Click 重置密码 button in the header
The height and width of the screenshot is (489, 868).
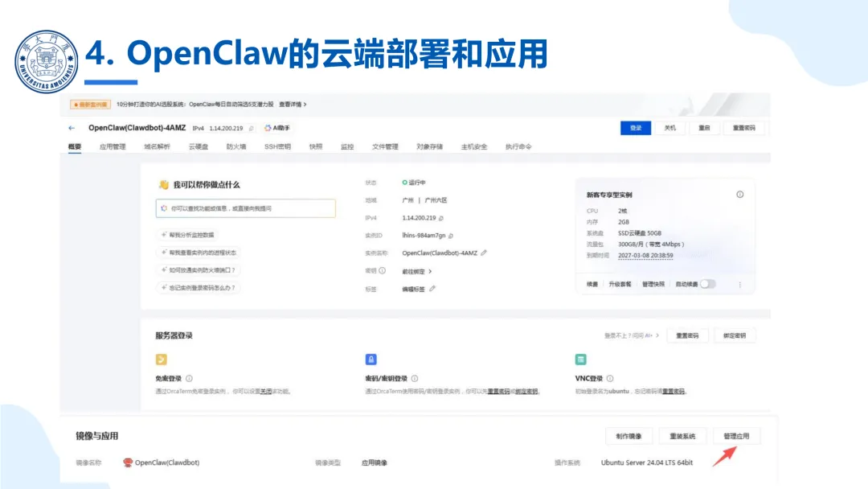tap(744, 128)
